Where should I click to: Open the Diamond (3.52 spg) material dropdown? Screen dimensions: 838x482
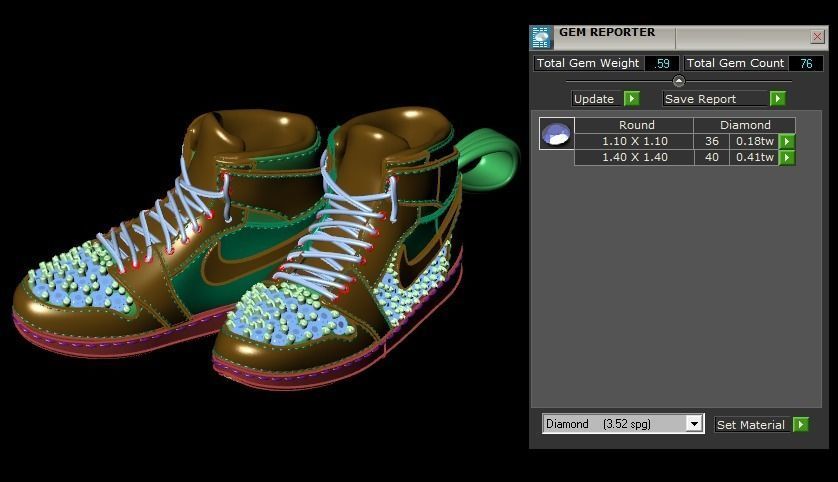pos(694,424)
